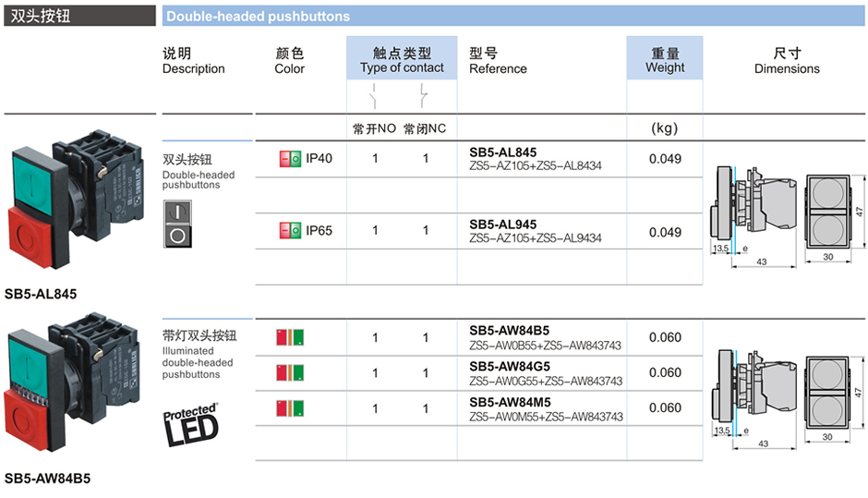Select the IP65 red-green color icon
The image size is (868, 498).
click(x=289, y=230)
